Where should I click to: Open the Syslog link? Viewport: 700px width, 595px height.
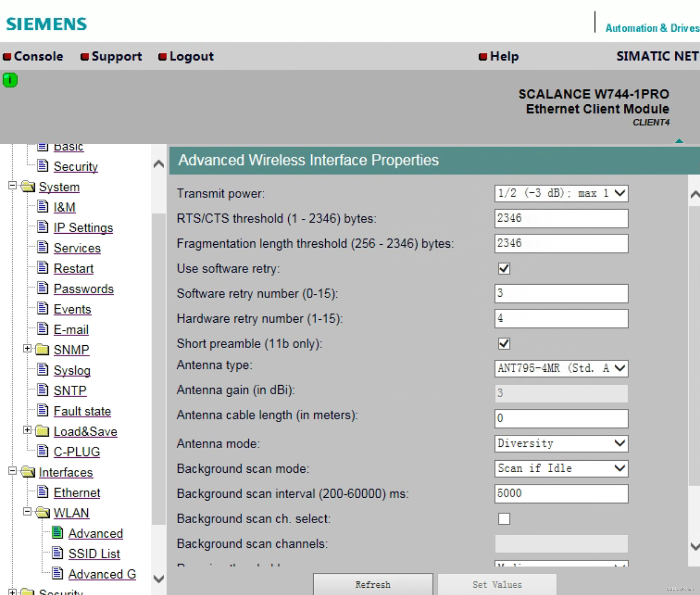pos(72,370)
